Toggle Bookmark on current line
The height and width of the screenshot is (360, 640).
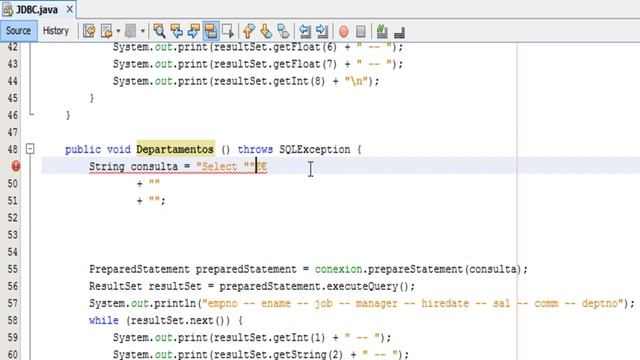[283, 31]
